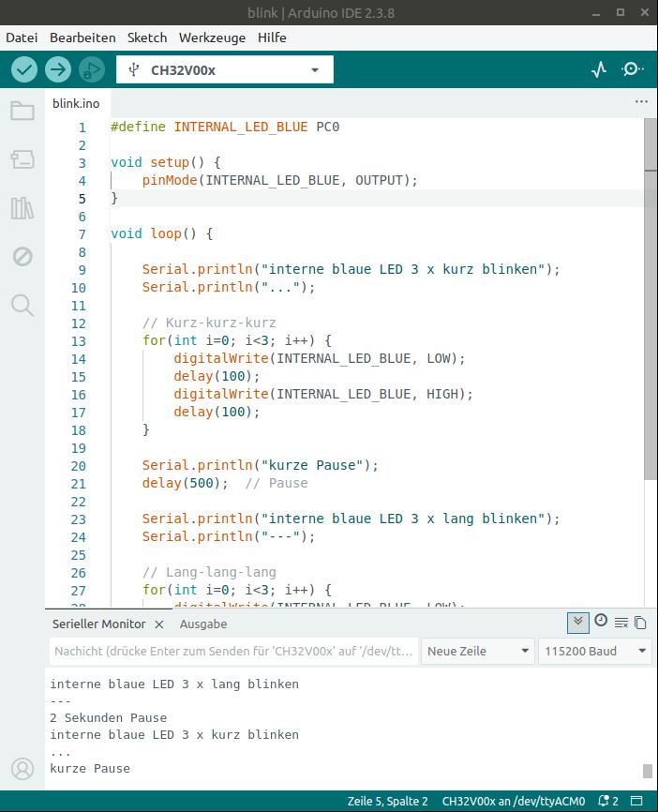Click the delay(500) line
This screenshot has height=812, width=658.
225,483
